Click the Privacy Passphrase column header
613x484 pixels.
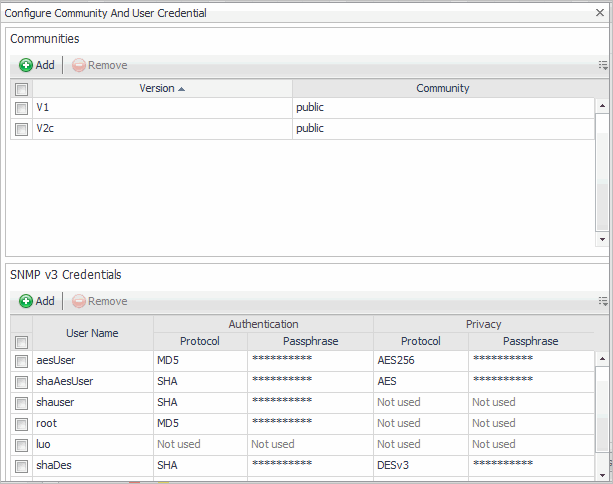(530, 341)
